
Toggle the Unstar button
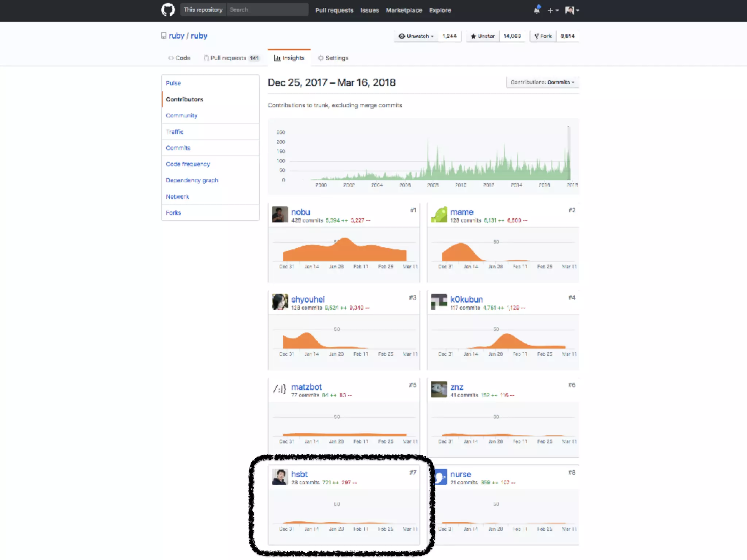click(483, 36)
